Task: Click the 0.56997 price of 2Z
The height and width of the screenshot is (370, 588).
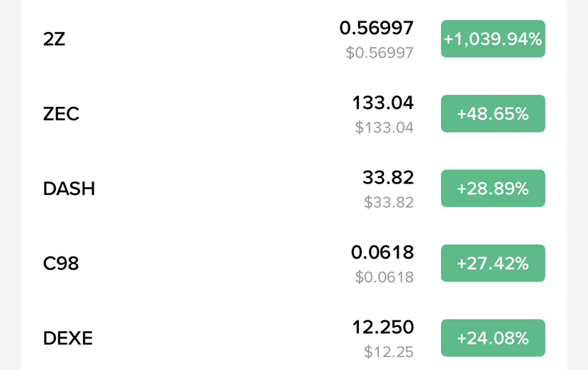Action: (376, 28)
